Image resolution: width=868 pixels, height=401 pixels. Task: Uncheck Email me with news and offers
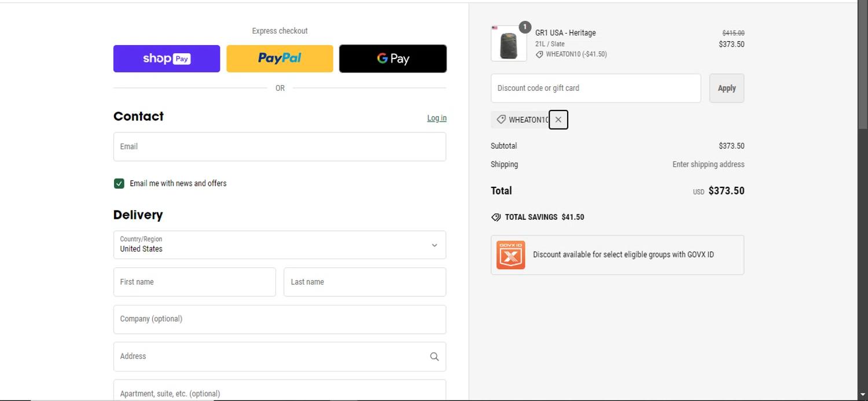coord(119,183)
